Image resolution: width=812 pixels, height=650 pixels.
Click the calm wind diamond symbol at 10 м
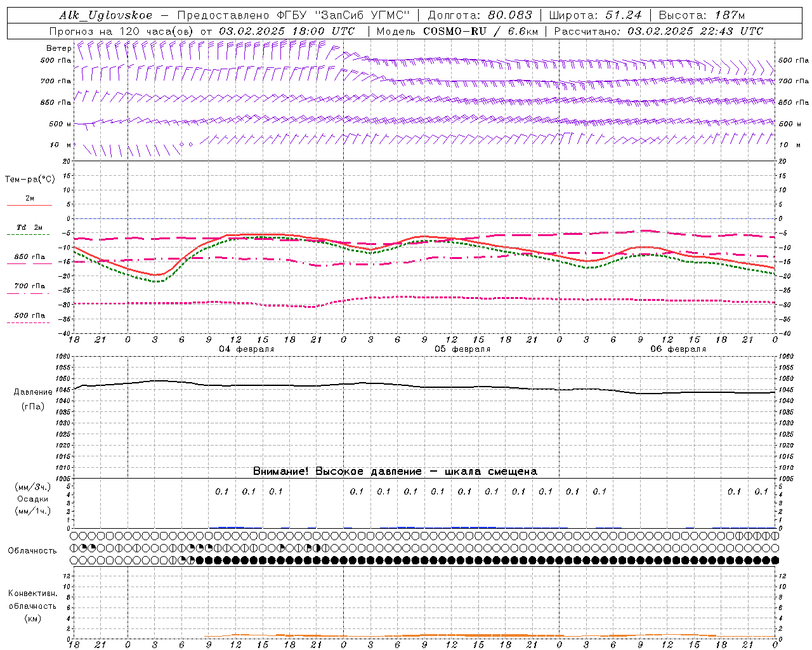point(181,145)
